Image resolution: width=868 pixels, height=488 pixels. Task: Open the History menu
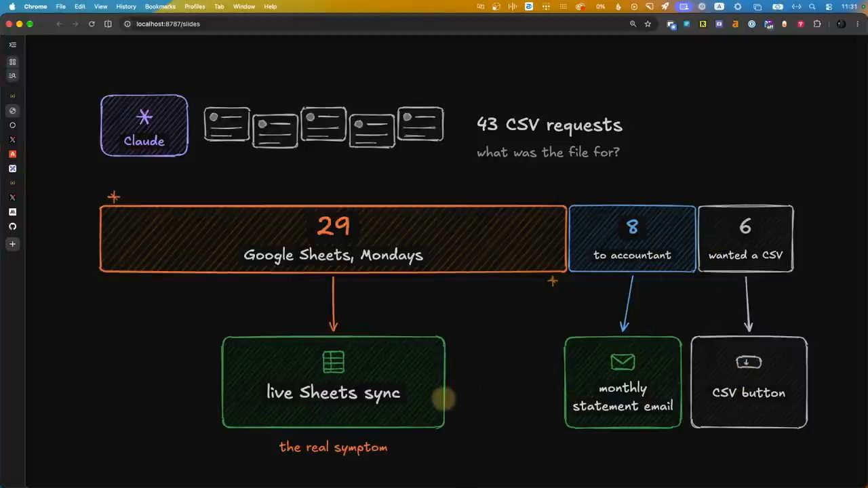coord(126,6)
